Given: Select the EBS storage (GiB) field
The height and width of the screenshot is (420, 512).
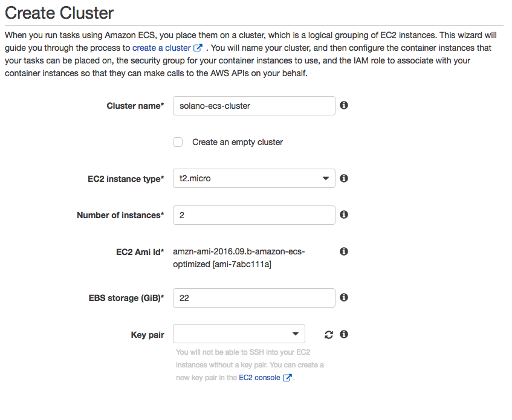Looking at the screenshot, I should coord(254,298).
